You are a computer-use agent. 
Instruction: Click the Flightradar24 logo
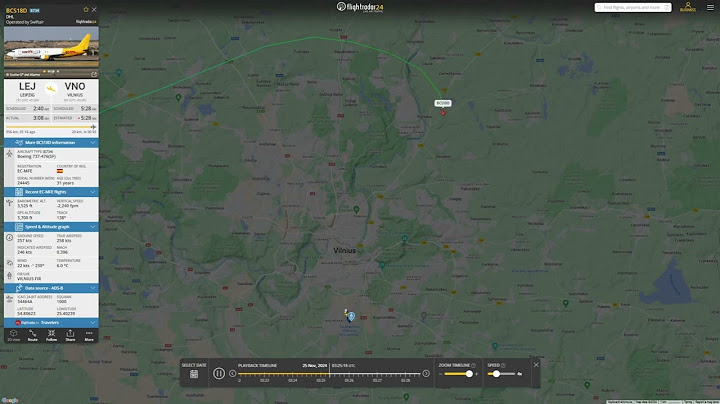point(360,7)
